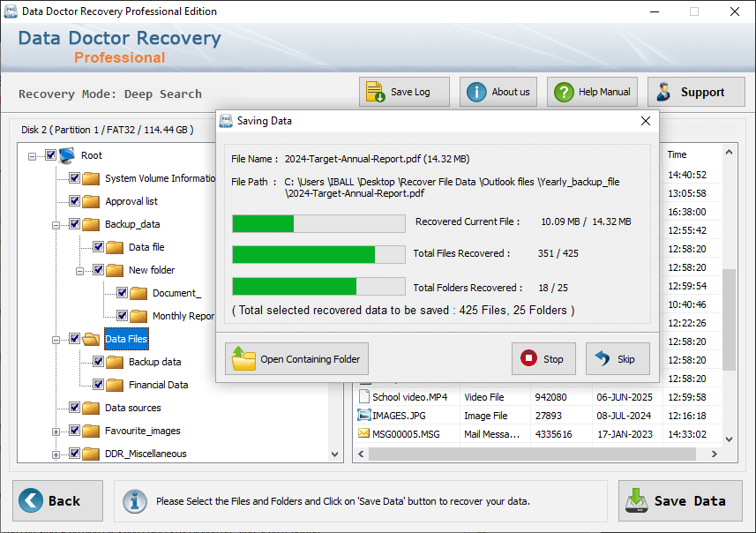Click the System Volume Information folder icon

(91, 178)
